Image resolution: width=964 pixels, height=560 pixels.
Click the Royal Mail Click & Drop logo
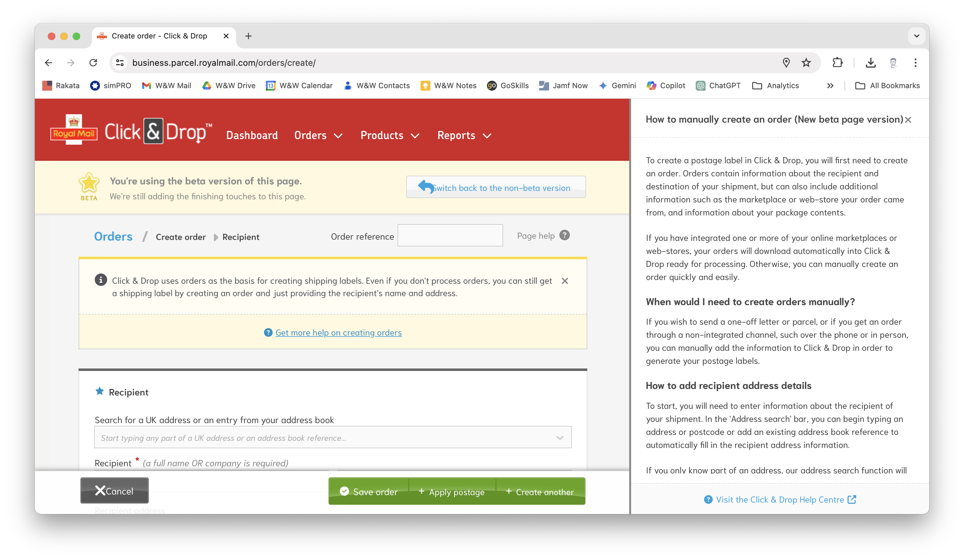(x=131, y=131)
